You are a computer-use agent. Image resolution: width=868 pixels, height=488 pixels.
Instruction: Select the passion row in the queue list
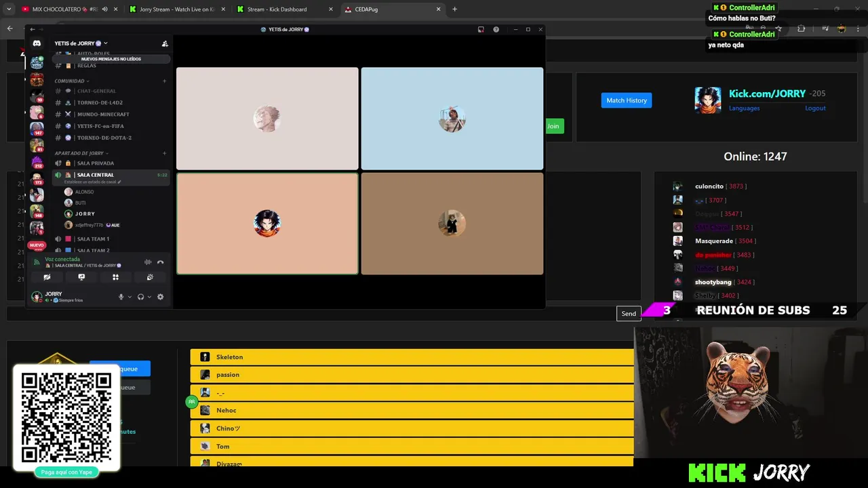[412, 375]
